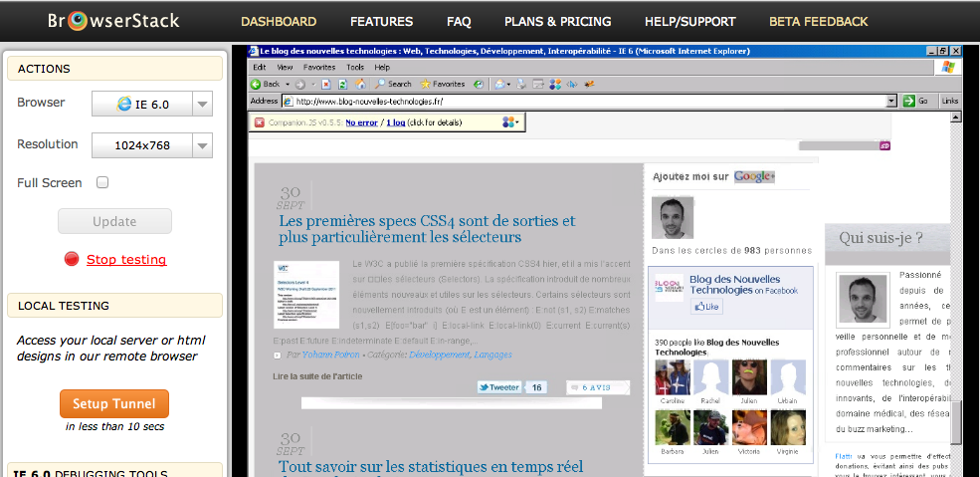The image size is (980, 477).
Task: Go to the FAQ page
Action: [x=459, y=21]
